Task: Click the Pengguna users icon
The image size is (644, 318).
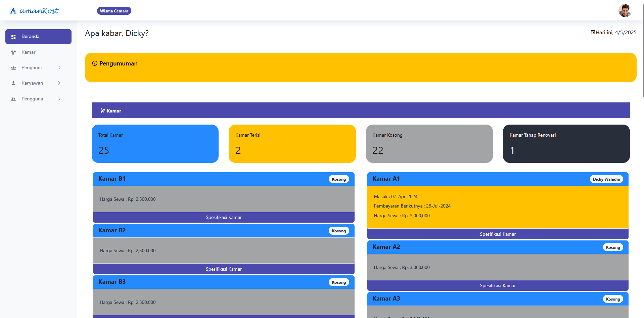Action: click(x=13, y=99)
